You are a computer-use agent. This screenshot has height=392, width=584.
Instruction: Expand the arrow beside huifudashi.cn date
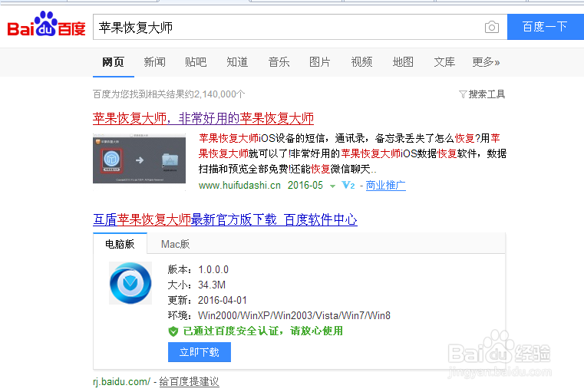pos(332,186)
